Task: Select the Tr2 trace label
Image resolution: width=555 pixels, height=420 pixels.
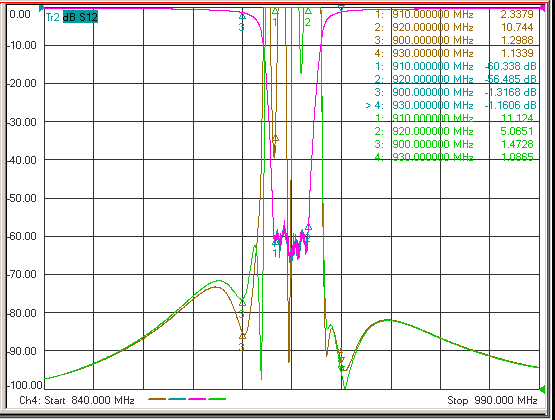Action: [52, 17]
